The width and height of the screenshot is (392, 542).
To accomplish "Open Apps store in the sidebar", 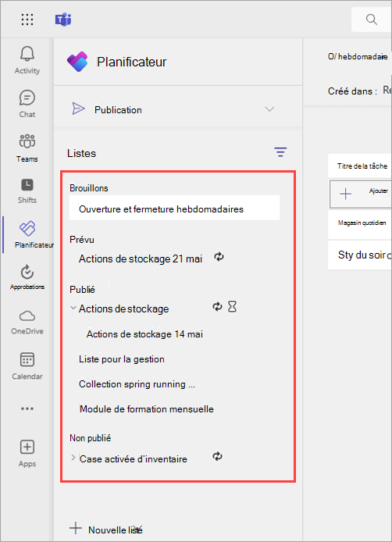I will pos(27,454).
